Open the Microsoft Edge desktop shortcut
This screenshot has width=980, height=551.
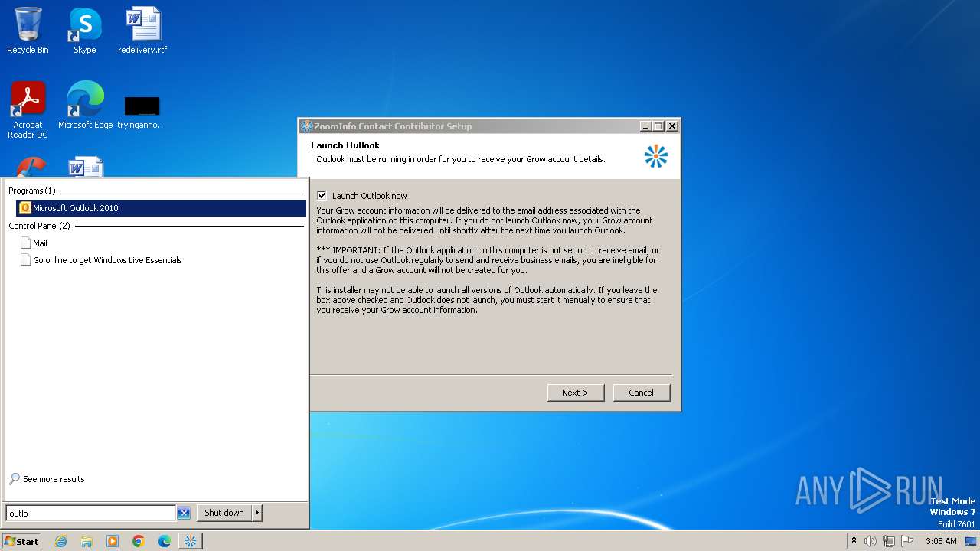click(x=85, y=105)
